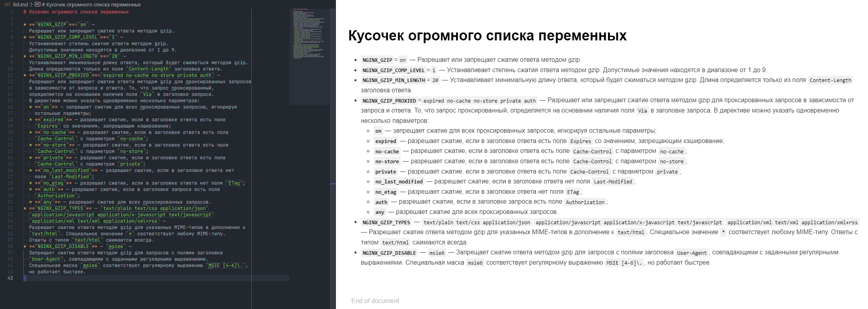This screenshot has height=309, width=868.
Task: Place cursor on editor line 1 heading text
Action: [76, 12]
